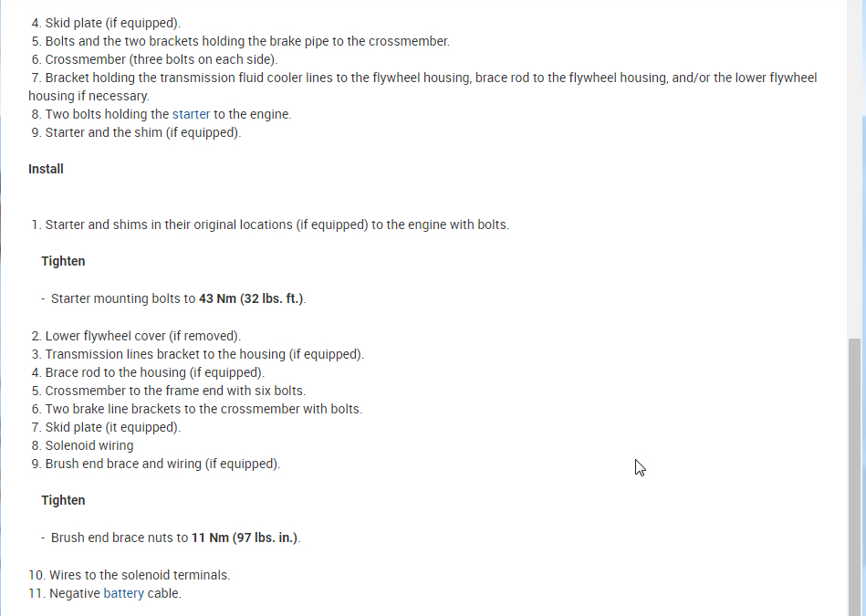
Task: Click the "Skid plate (if equipped)." removal step
Action: [x=112, y=23]
